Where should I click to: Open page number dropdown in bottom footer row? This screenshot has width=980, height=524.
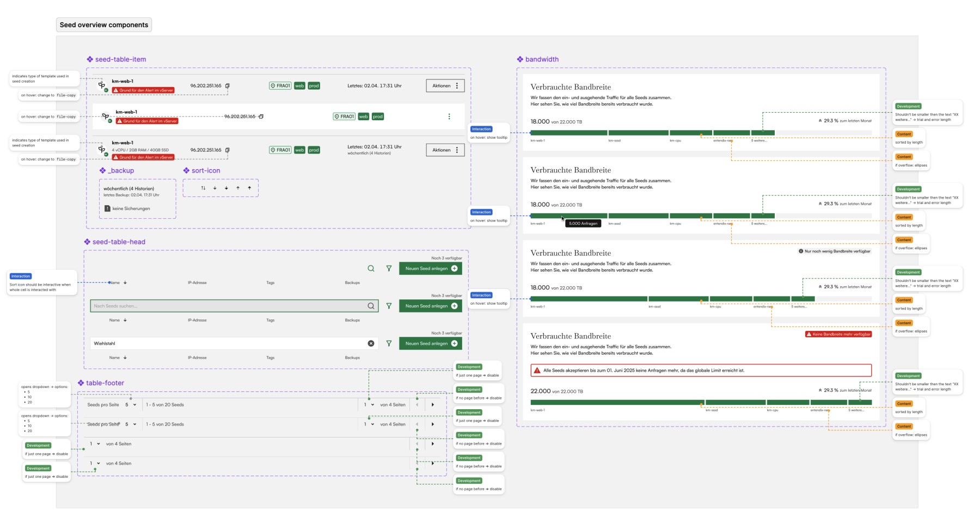95,464
